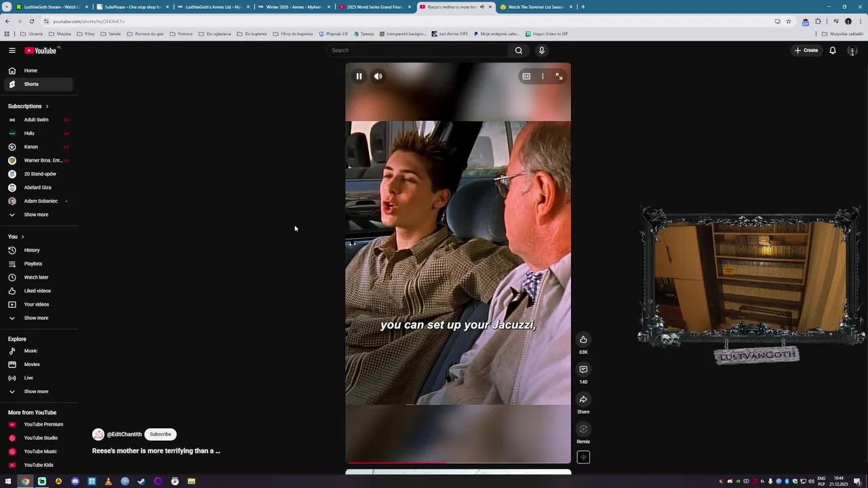Open the Windows Start menu
Screen dimensions: 868x488
8,481
